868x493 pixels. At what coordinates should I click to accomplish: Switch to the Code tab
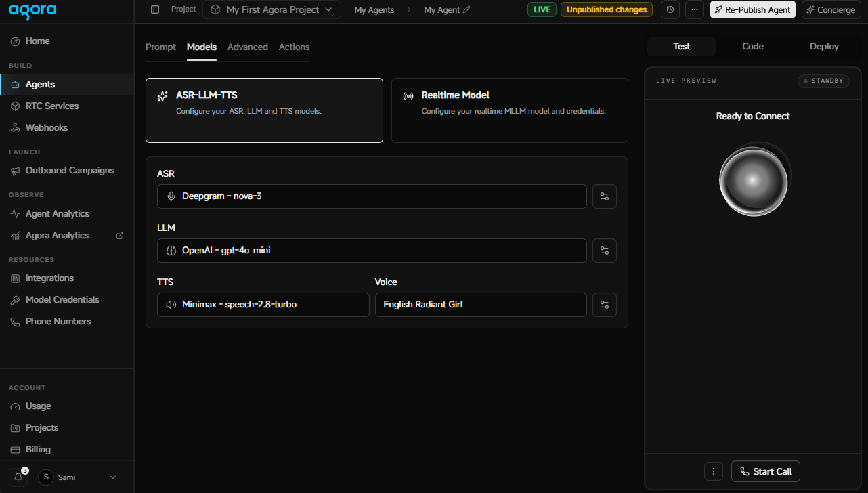[x=753, y=47]
